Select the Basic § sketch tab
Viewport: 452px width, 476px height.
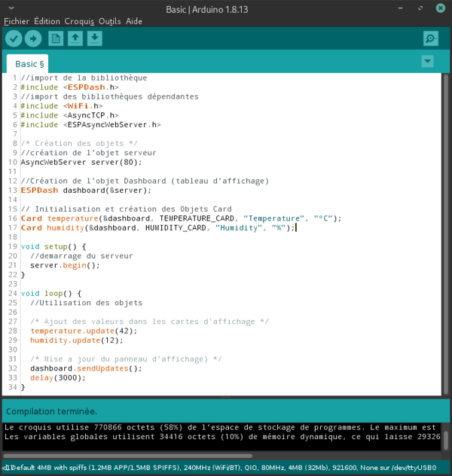click(28, 64)
